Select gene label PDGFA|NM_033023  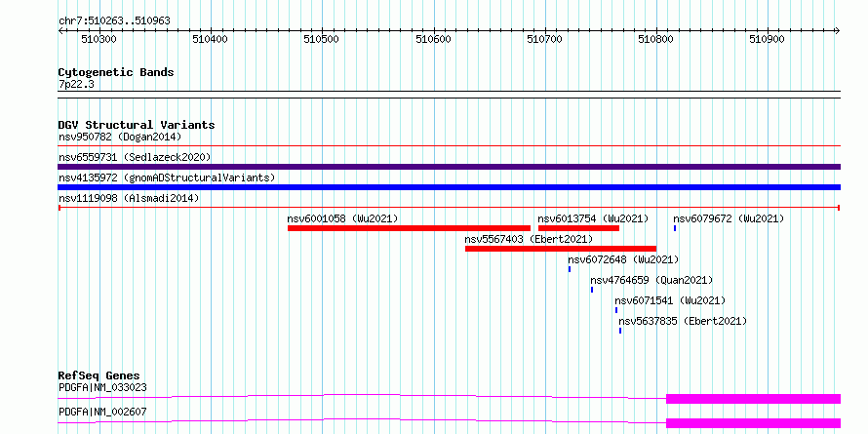point(102,387)
